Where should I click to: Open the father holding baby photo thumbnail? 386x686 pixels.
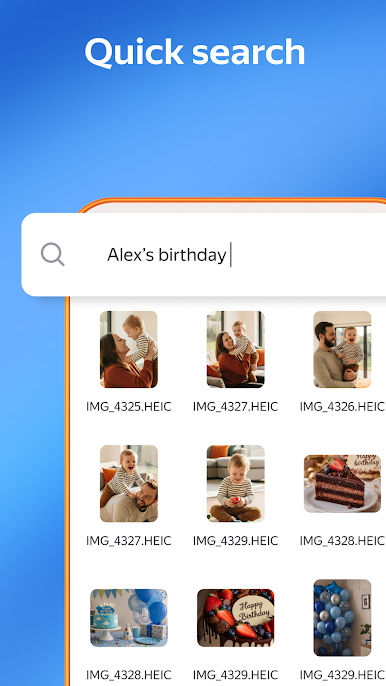click(342, 349)
